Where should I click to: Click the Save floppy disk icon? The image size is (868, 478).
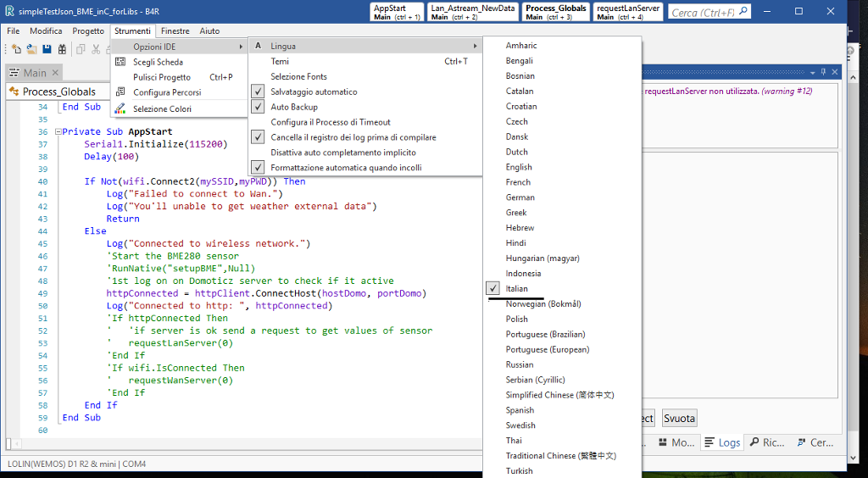47,49
